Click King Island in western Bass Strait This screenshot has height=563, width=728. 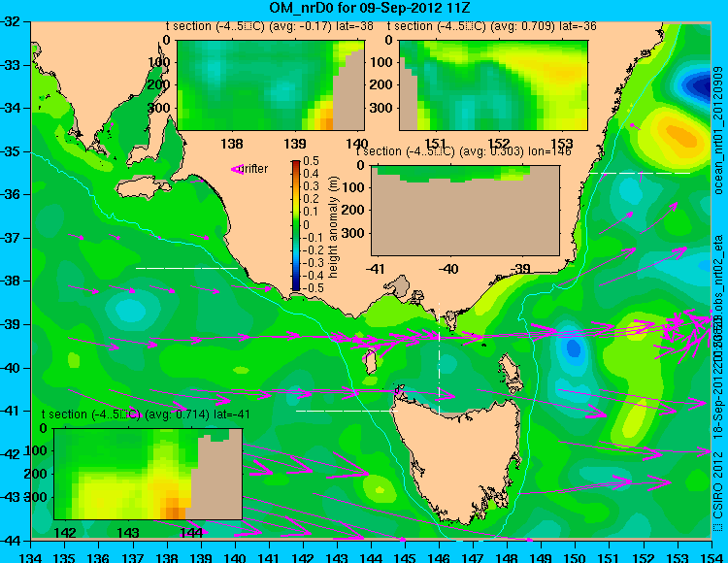click(370, 362)
